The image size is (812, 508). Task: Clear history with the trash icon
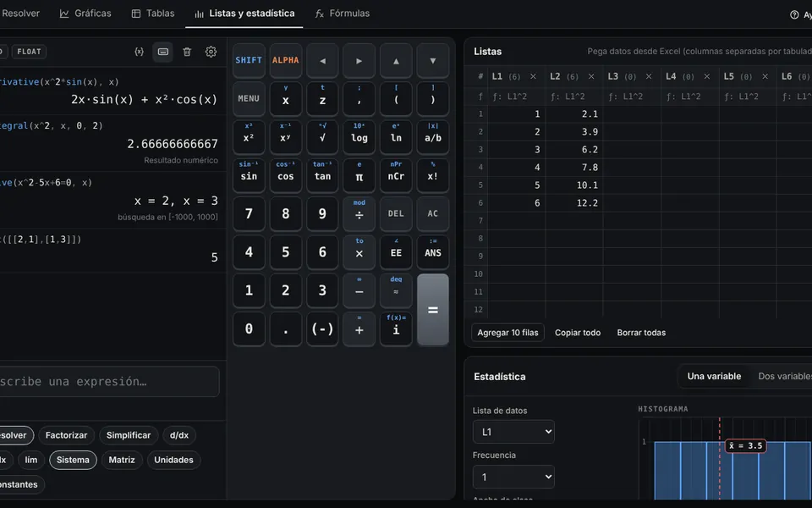[x=187, y=52]
